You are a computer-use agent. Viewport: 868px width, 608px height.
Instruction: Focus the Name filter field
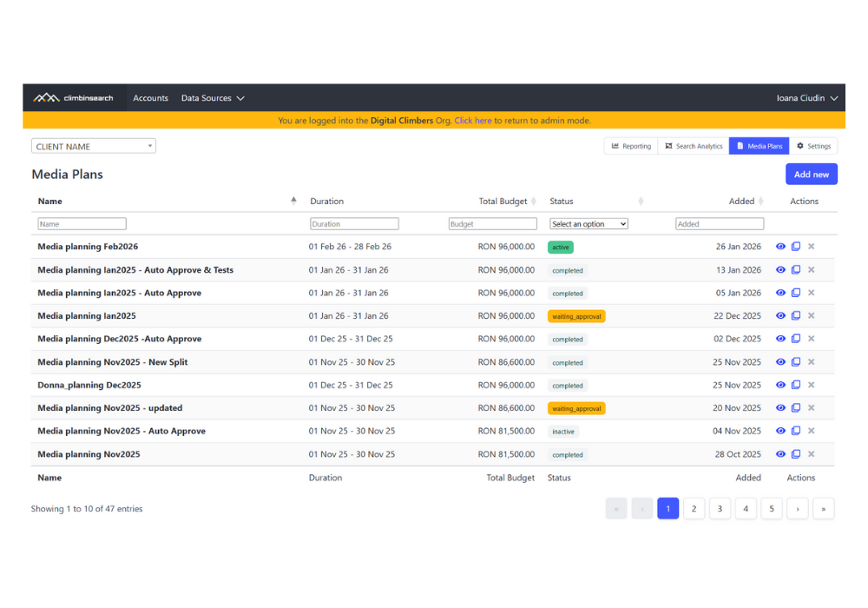82,224
